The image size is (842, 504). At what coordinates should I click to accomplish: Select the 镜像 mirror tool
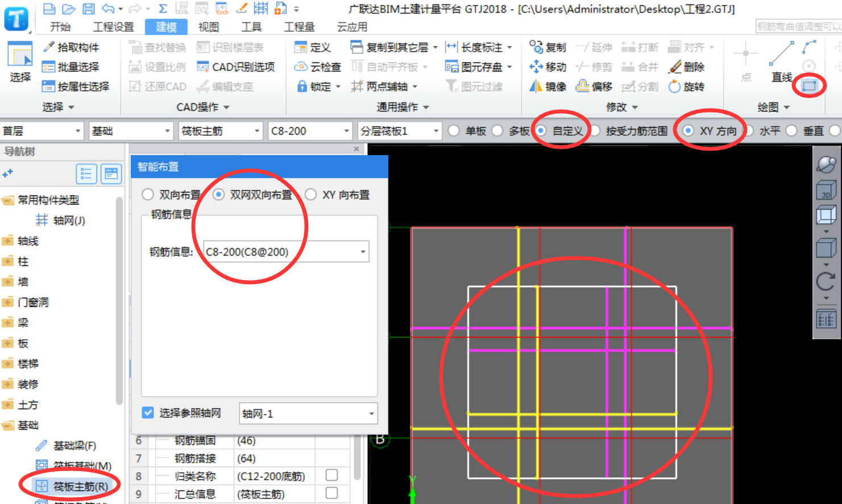pyautogui.click(x=548, y=86)
